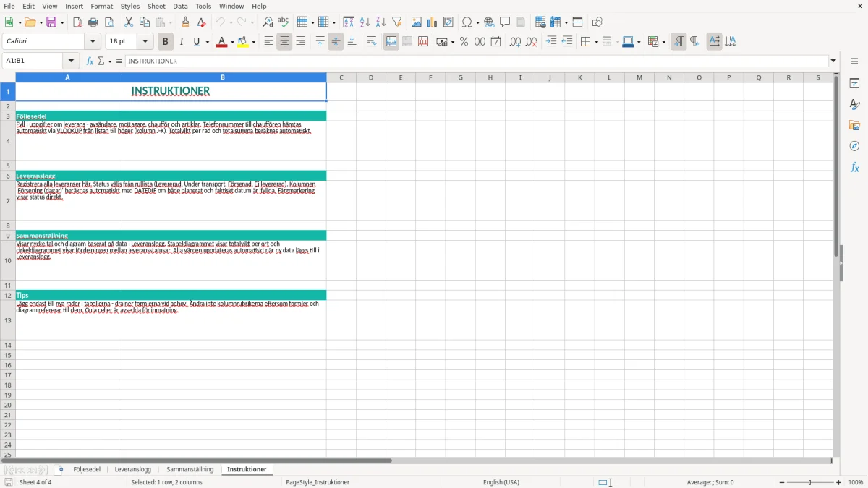Open the Font Name dropdown
The width and height of the screenshot is (868, 488).
[x=93, y=42]
